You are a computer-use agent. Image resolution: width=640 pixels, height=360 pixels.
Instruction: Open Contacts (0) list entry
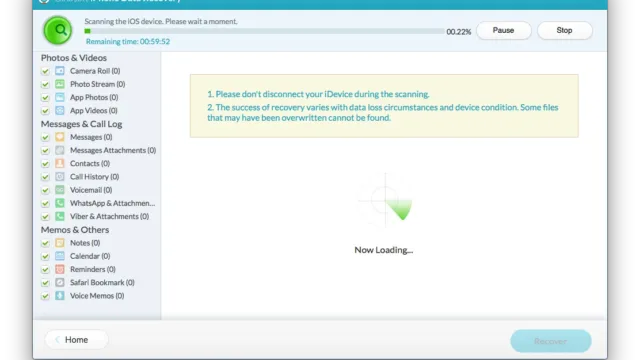point(90,163)
